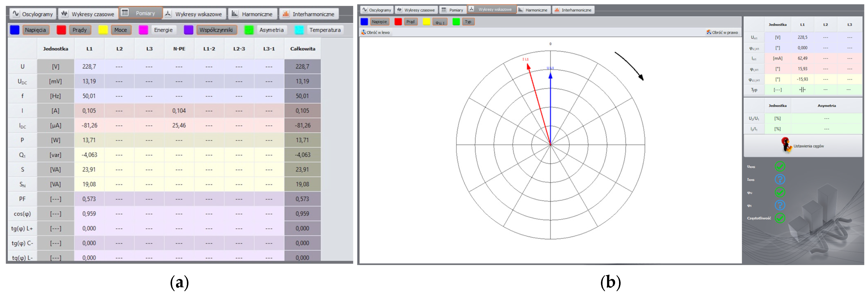Image resolution: width=868 pixels, height=296 pixels.
Task: Click the Temperatura filter button
Action: 325,30
